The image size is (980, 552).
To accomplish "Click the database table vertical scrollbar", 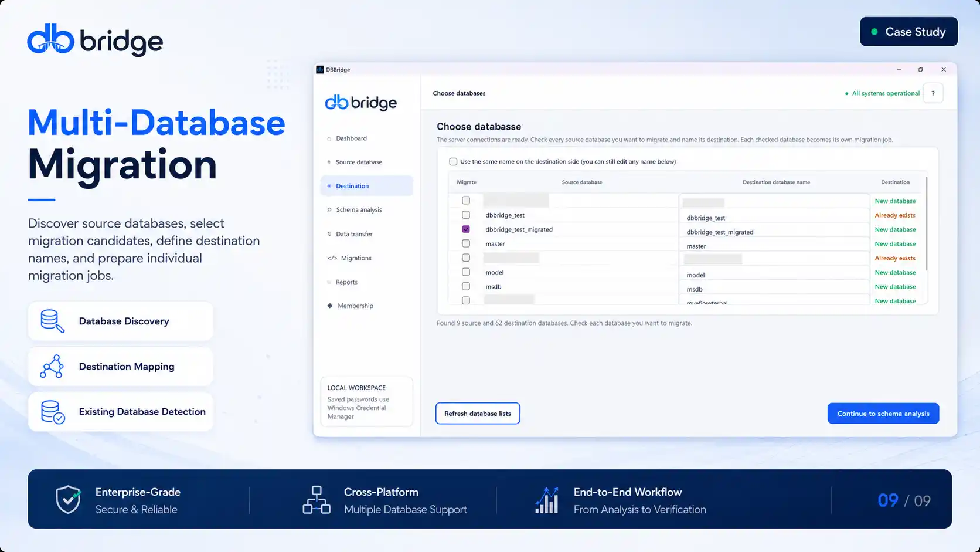I will tap(927, 223).
